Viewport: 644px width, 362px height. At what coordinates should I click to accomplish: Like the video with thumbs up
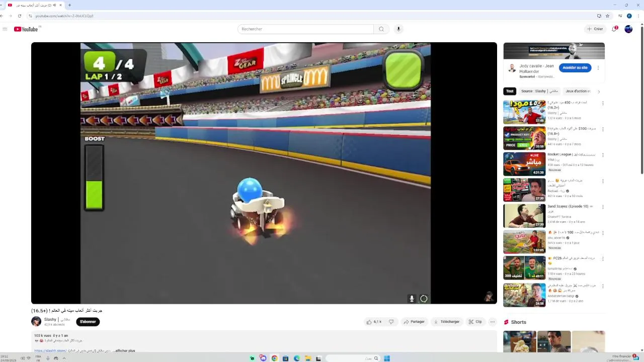(374, 322)
